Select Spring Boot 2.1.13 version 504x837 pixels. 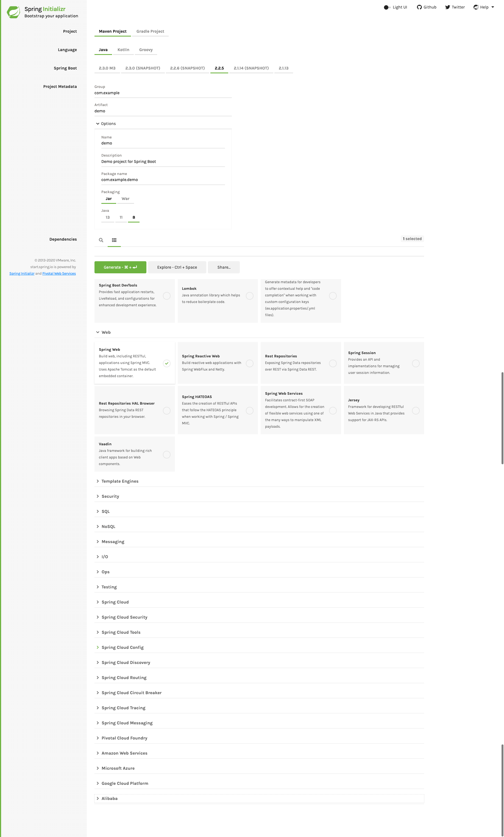click(283, 68)
